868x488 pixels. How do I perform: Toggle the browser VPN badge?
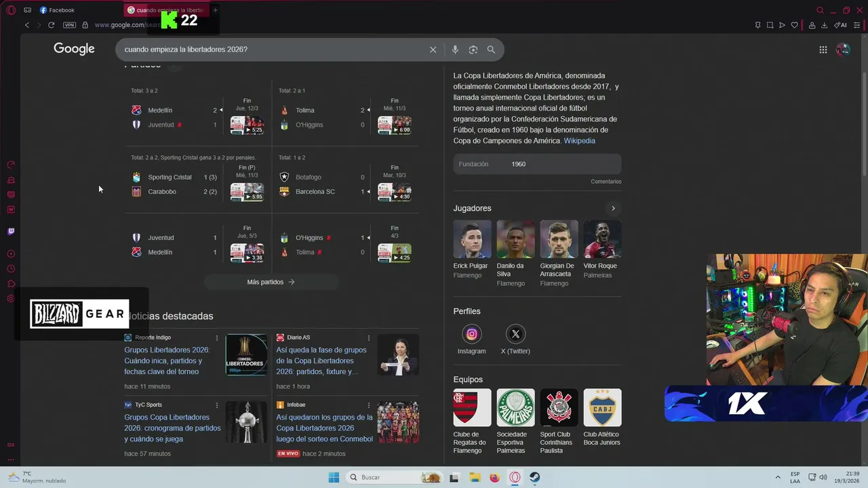[x=69, y=25]
